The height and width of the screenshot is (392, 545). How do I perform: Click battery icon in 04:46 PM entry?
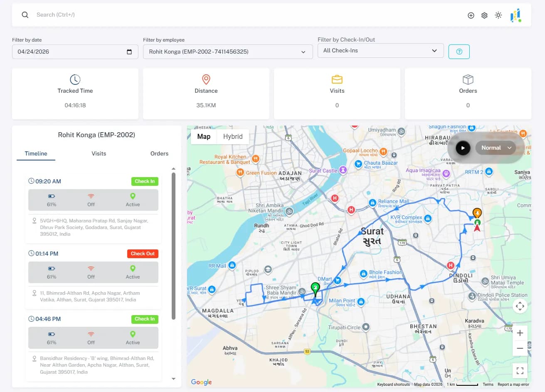(52, 334)
